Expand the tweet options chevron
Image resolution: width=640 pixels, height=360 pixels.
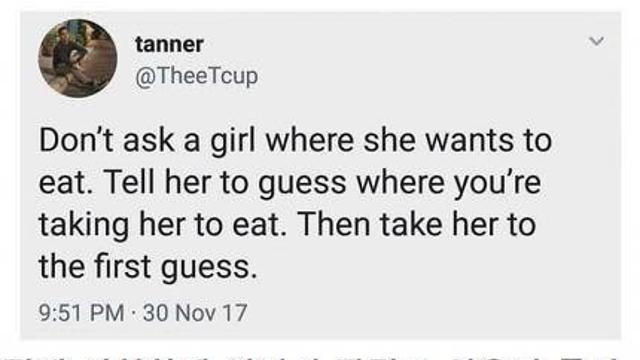point(597,41)
